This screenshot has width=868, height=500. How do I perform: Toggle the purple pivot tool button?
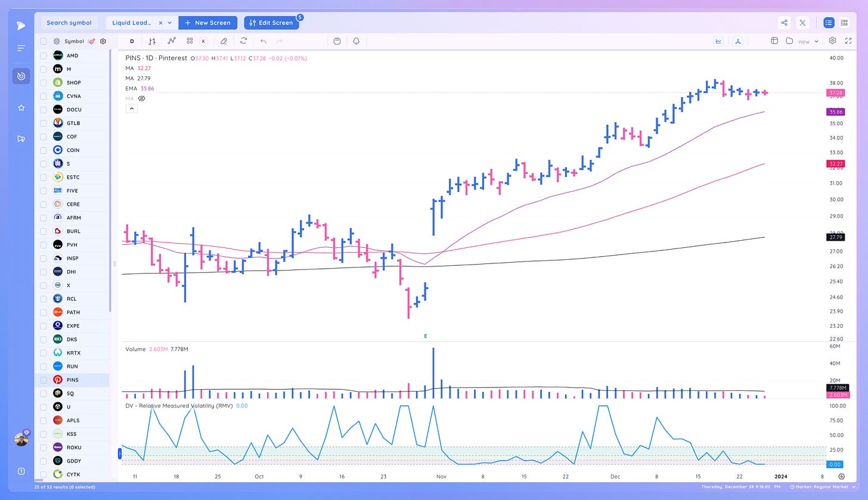point(738,41)
